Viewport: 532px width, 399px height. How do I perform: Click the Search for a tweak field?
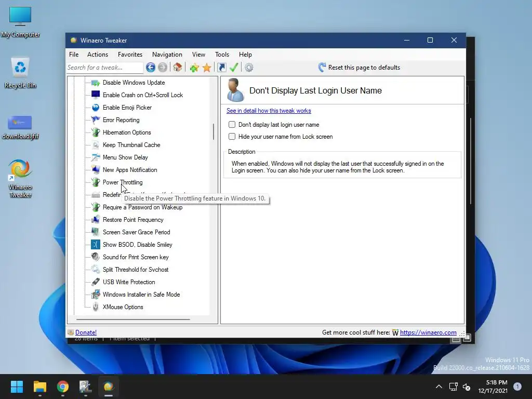point(105,68)
